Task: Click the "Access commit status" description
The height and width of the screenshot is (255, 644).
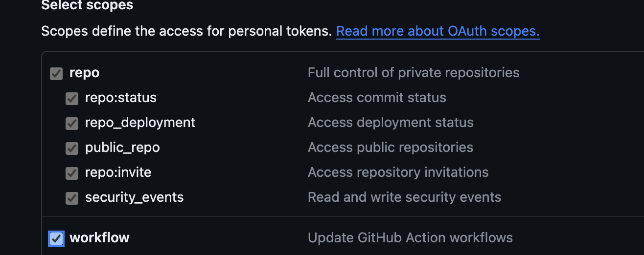Action: [377, 98]
